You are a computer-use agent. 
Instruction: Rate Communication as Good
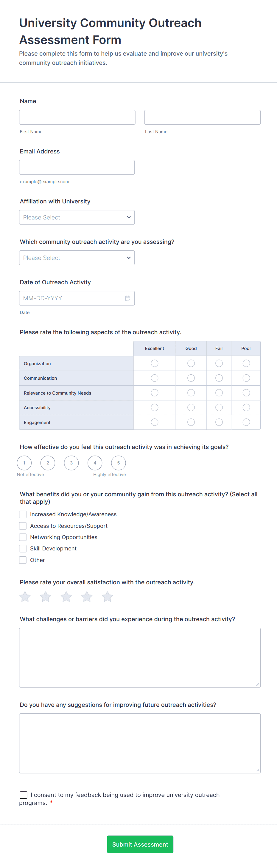coord(191,378)
